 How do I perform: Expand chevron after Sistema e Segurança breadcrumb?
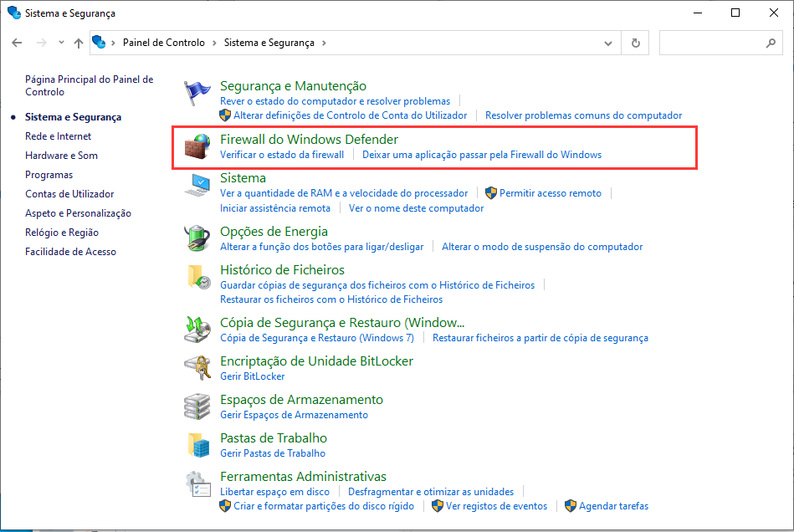pyautogui.click(x=324, y=43)
